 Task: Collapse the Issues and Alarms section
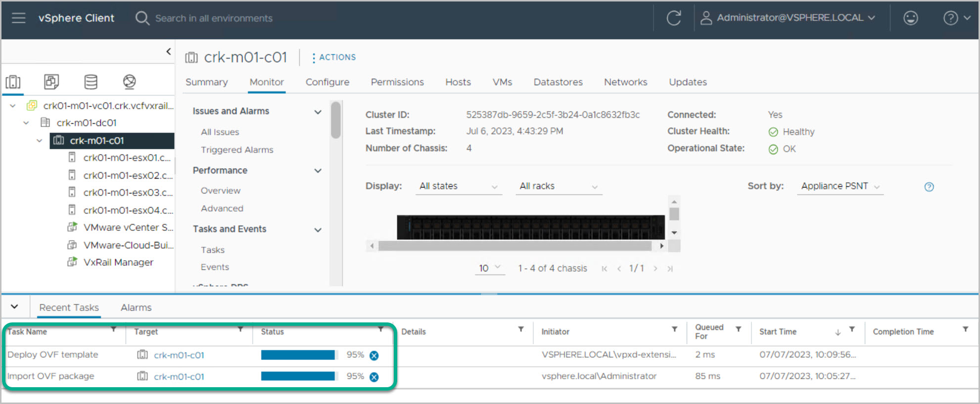[318, 112]
